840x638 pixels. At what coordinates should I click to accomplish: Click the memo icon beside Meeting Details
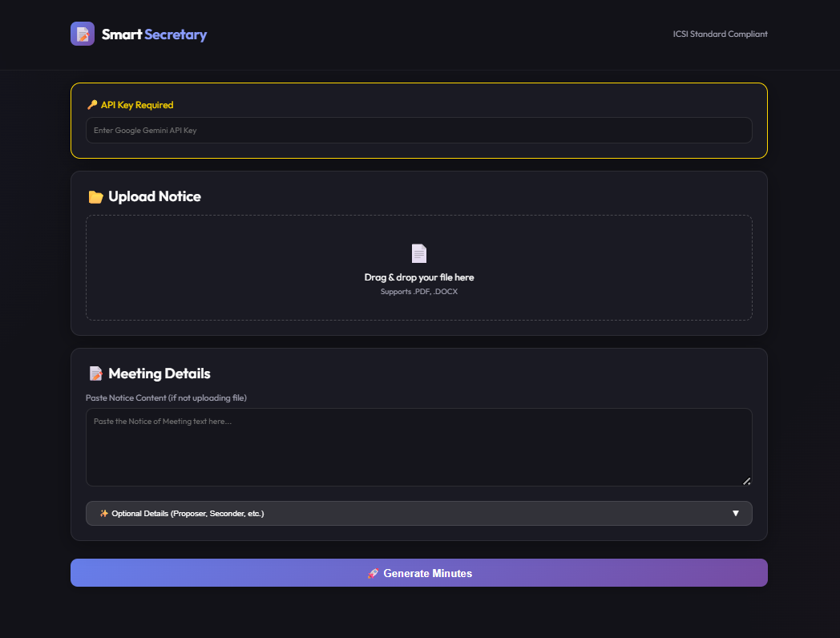coord(95,374)
